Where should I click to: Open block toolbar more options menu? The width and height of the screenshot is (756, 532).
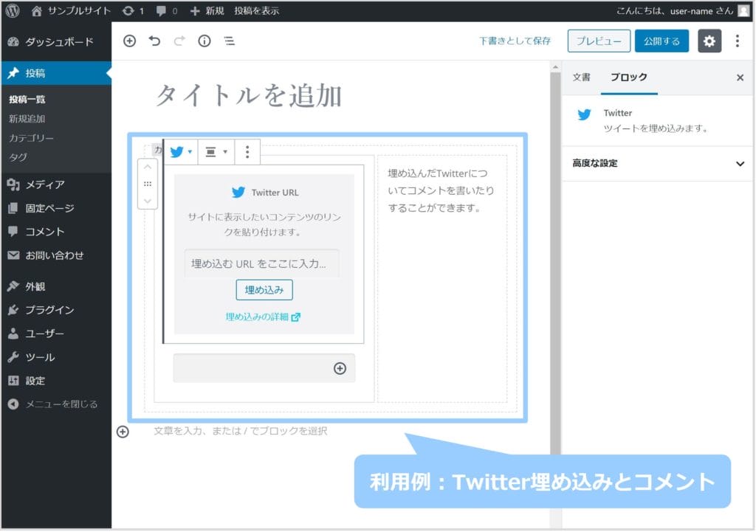247,152
